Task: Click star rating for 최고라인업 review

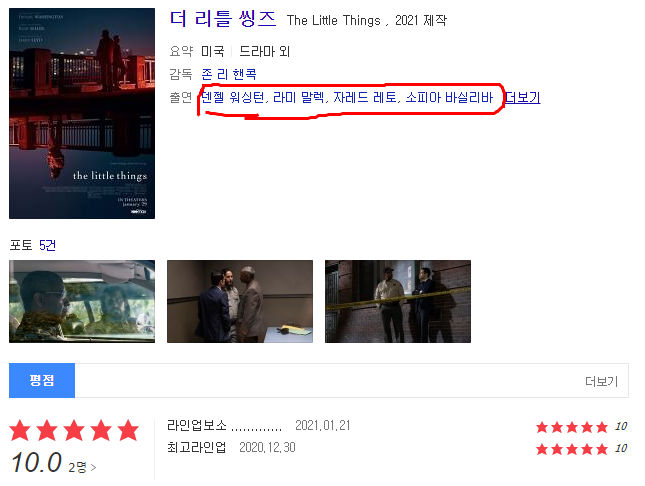Action: pyautogui.click(x=581, y=449)
